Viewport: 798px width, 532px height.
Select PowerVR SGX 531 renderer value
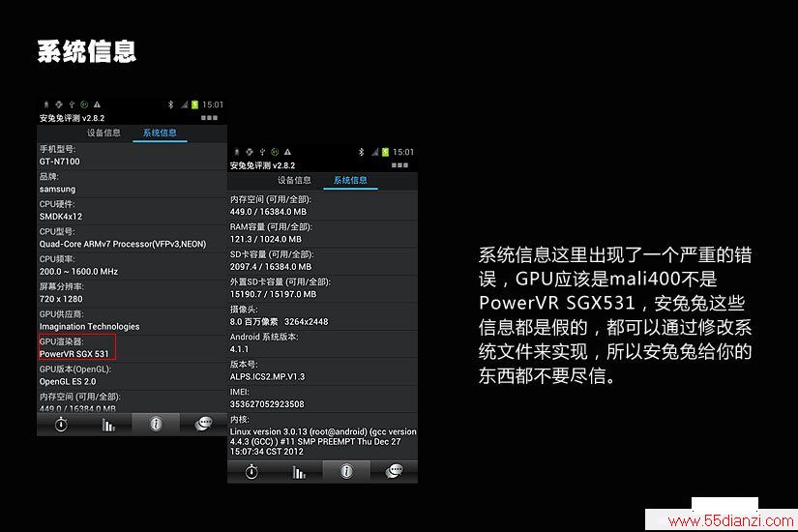(x=74, y=354)
